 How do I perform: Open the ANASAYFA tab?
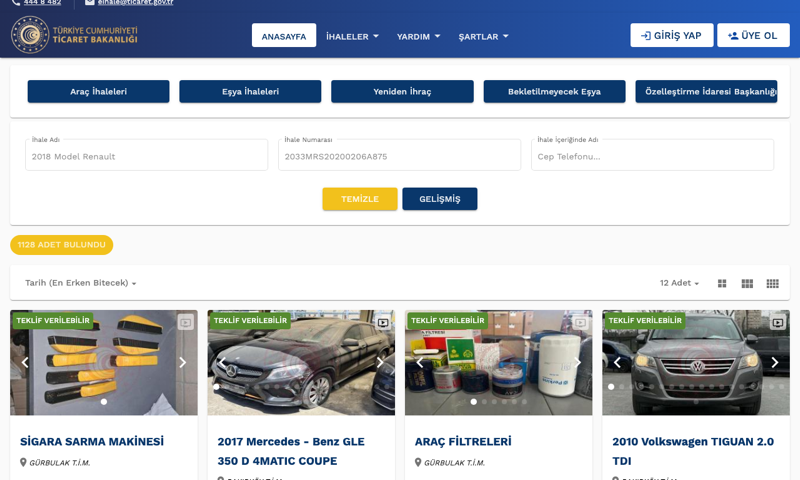(x=284, y=36)
